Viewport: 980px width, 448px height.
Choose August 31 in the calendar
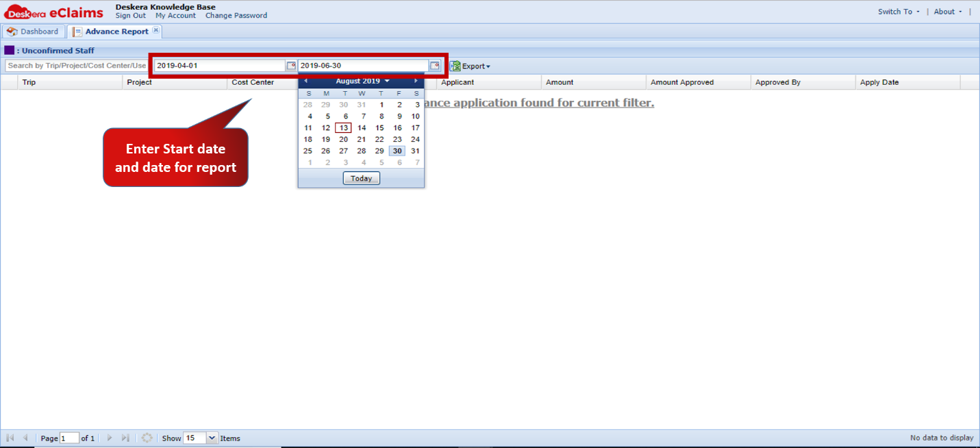[x=415, y=151]
